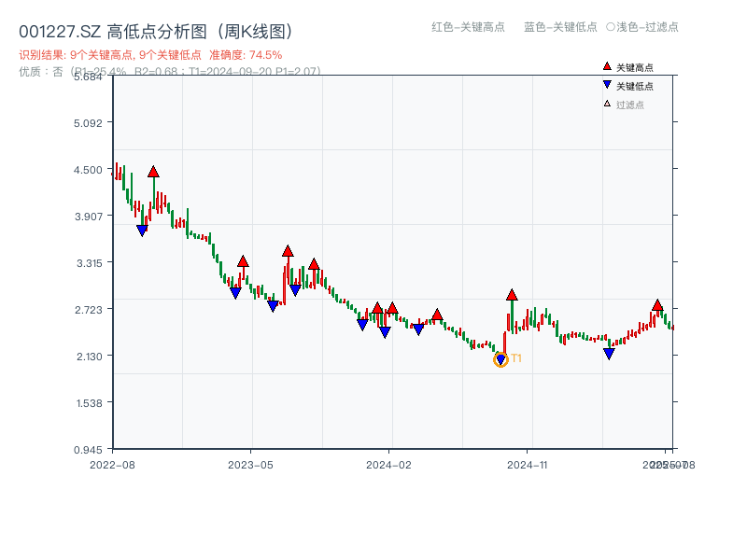Viewport: 747px width, 560px height.
Task: Click the 蓝色-关键低点 header label
Action: coord(560,27)
